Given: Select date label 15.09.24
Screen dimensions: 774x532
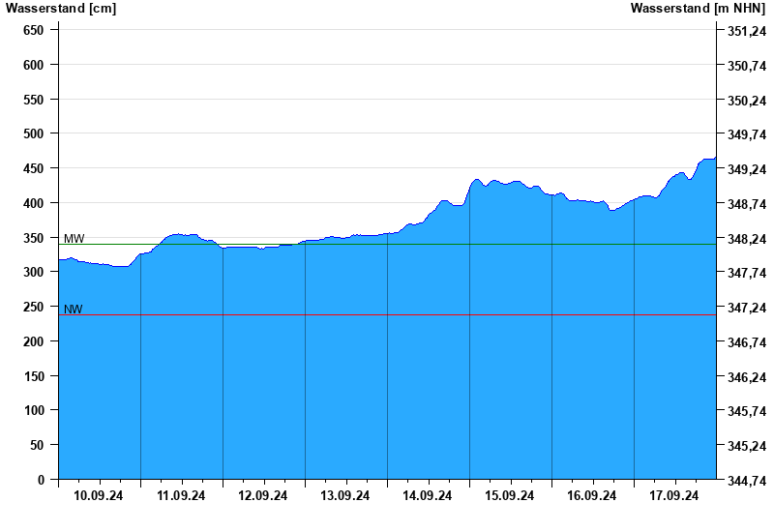Looking at the screenshot, I should tap(510, 495).
